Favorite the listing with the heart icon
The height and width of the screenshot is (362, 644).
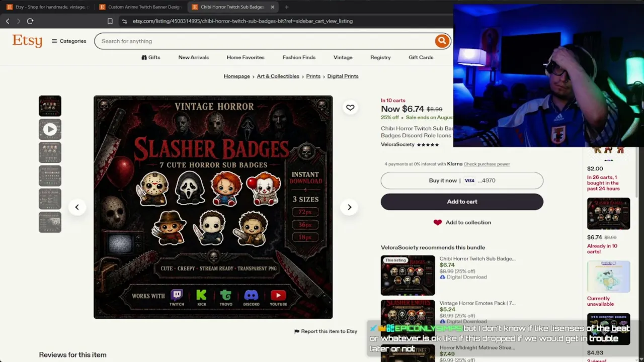[x=350, y=107]
